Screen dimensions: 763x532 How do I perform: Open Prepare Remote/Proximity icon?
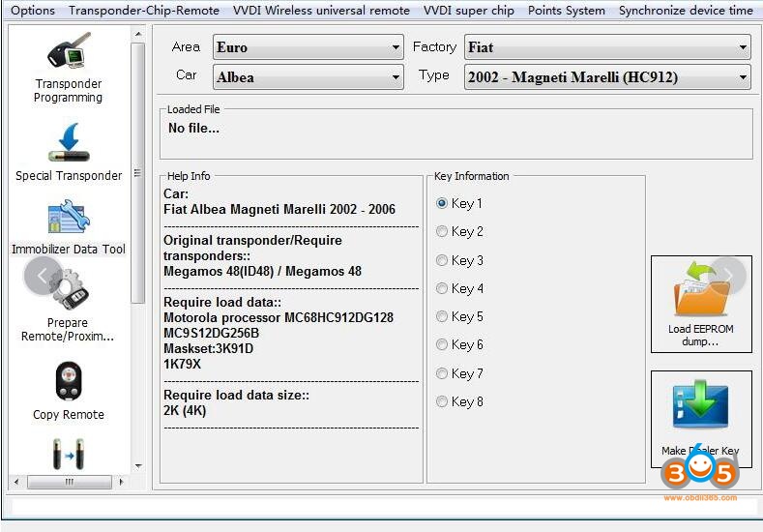(69, 289)
